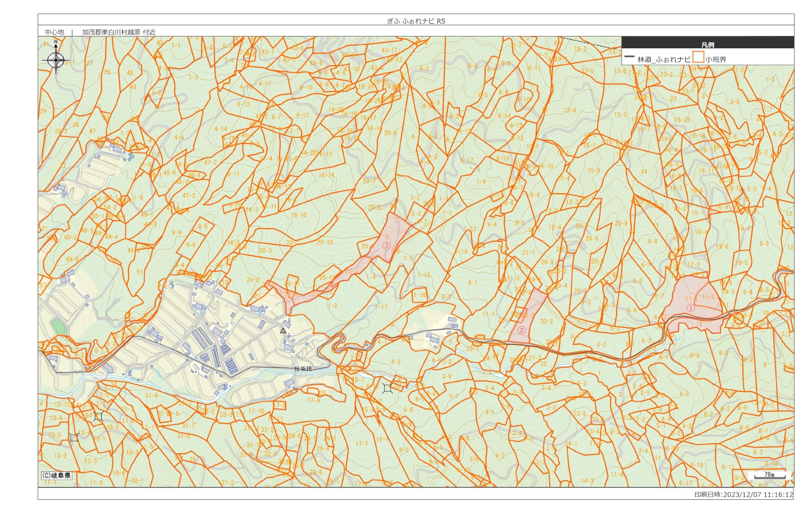Click the 70m scale bar
The width and height of the screenshot is (812, 510).
tap(769, 475)
